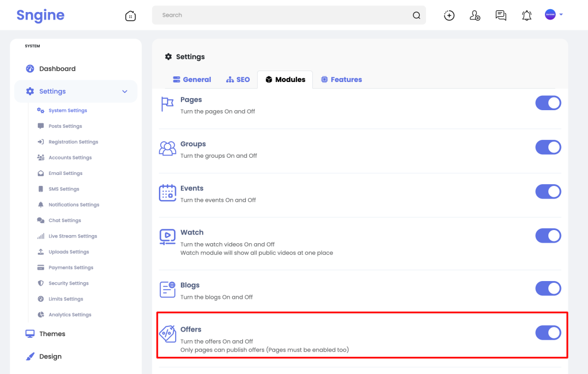Open friend requests icon
588x374 pixels.
(x=475, y=15)
